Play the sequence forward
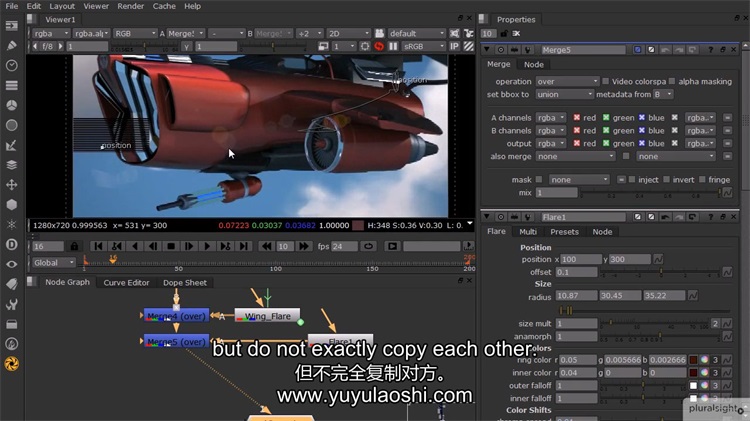 [207, 246]
